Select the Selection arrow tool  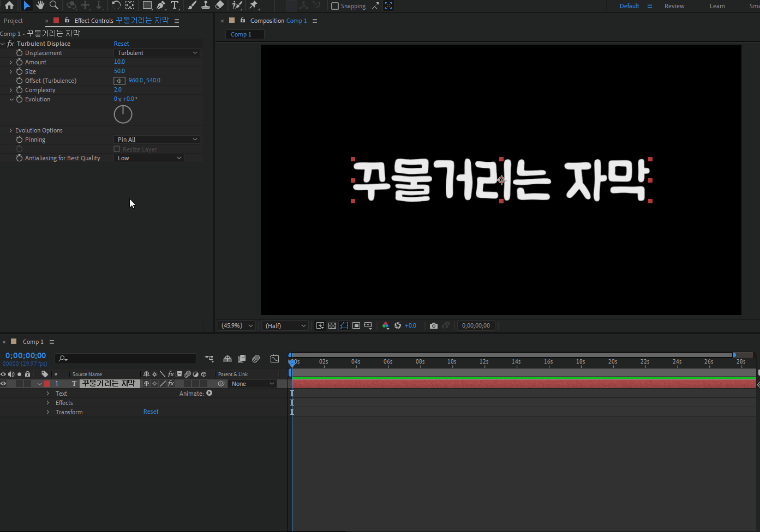click(x=27, y=5)
